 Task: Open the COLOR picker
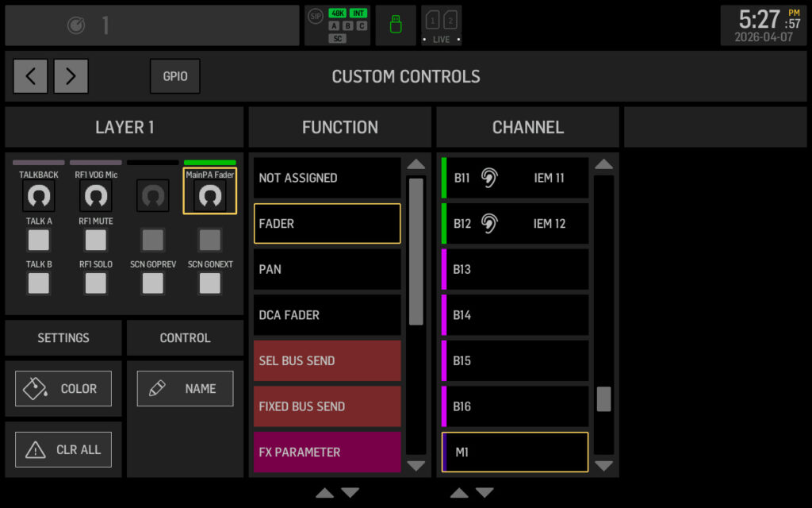coord(63,388)
